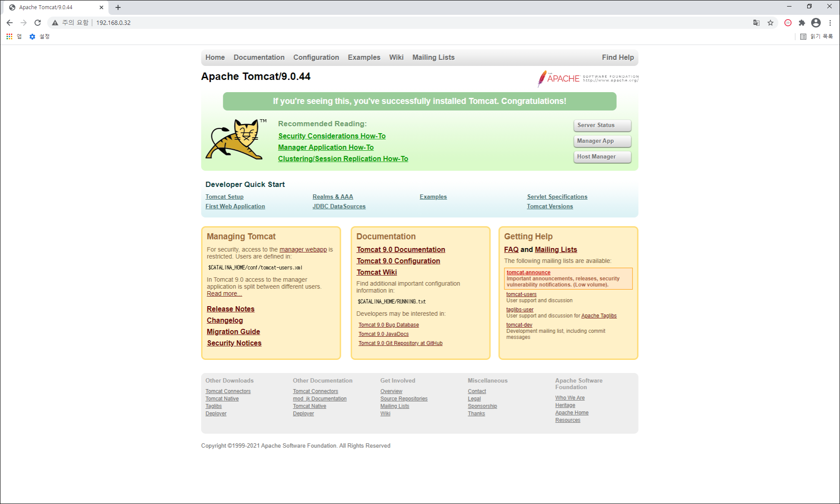Image resolution: width=840 pixels, height=504 pixels.
Task: Open Mailing Lists in the navigation bar
Action: (434, 57)
